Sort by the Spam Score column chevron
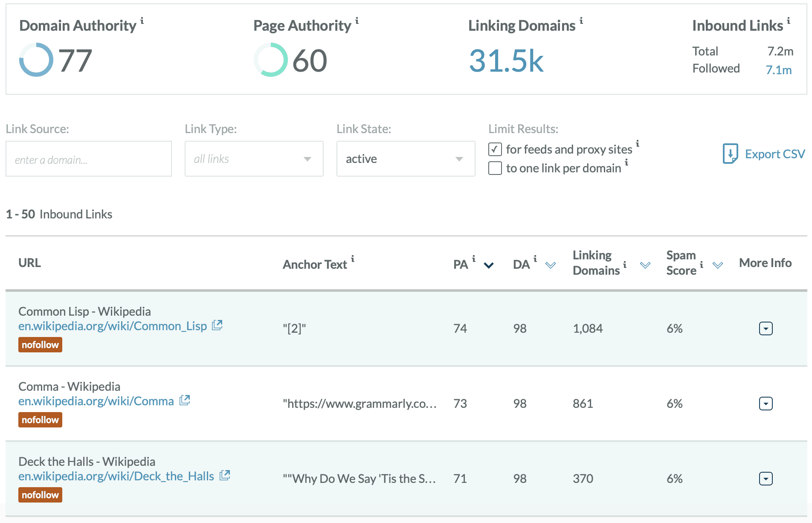 click(717, 265)
